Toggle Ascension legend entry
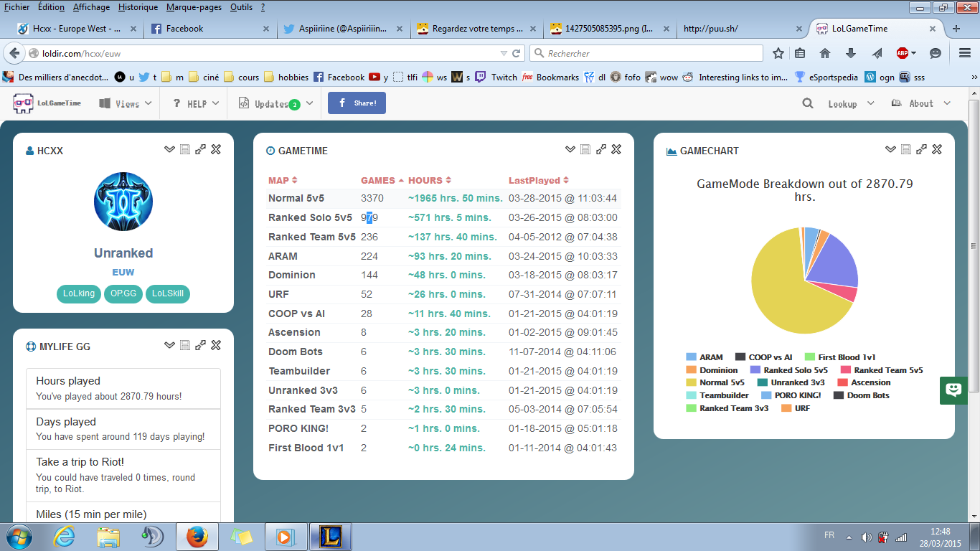 (x=864, y=382)
